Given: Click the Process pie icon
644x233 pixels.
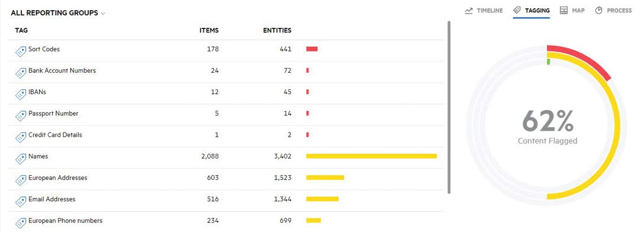Looking at the screenshot, I should pyautogui.click(x=599, y=11).
